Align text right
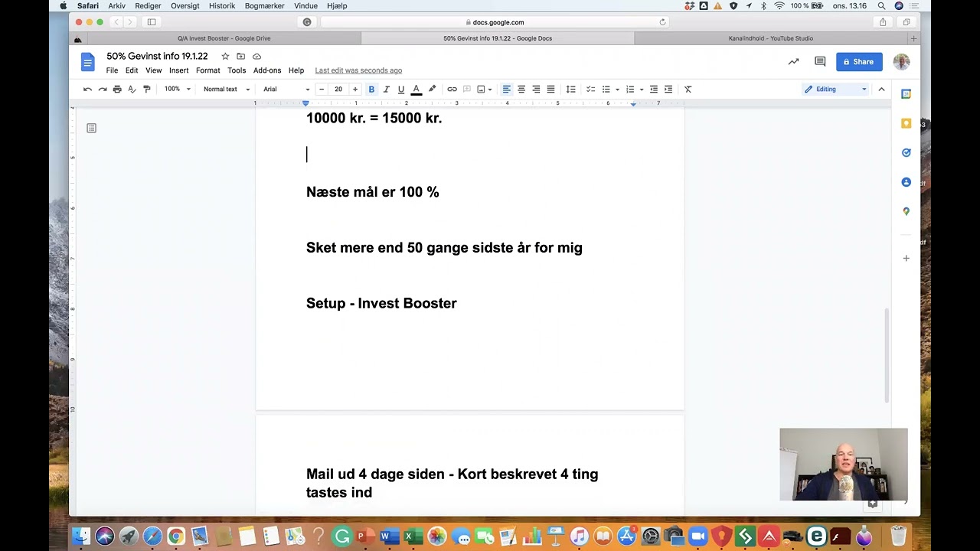The height and width of the screenshot is (551, 980). pos(536,90)
